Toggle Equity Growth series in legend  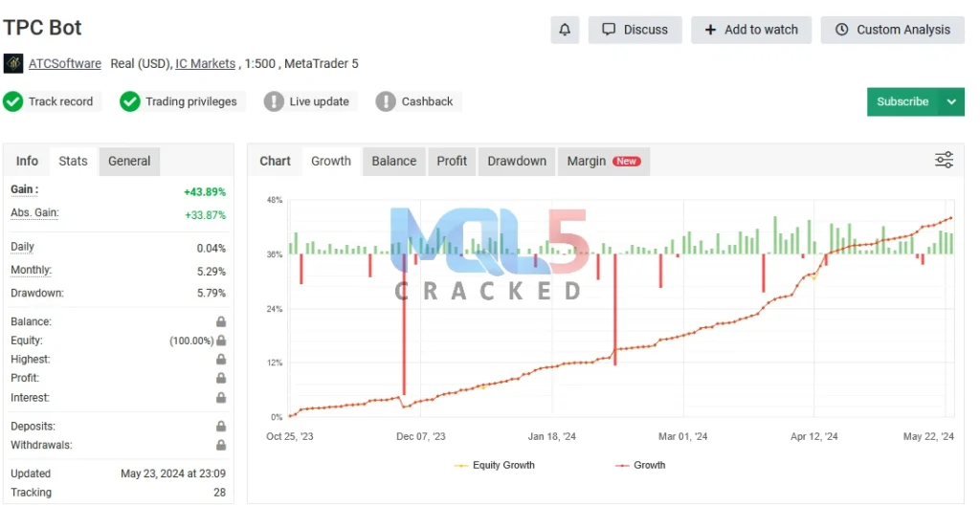(494, 466)
